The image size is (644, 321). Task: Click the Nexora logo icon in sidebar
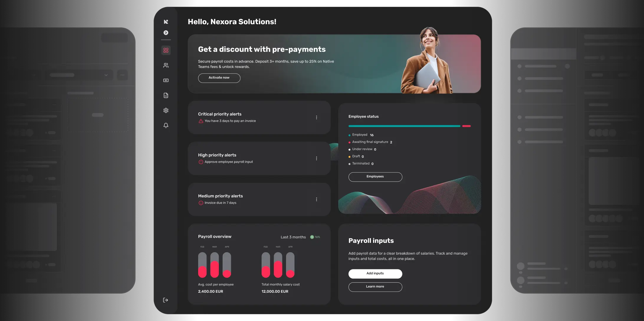click(166, 22)
